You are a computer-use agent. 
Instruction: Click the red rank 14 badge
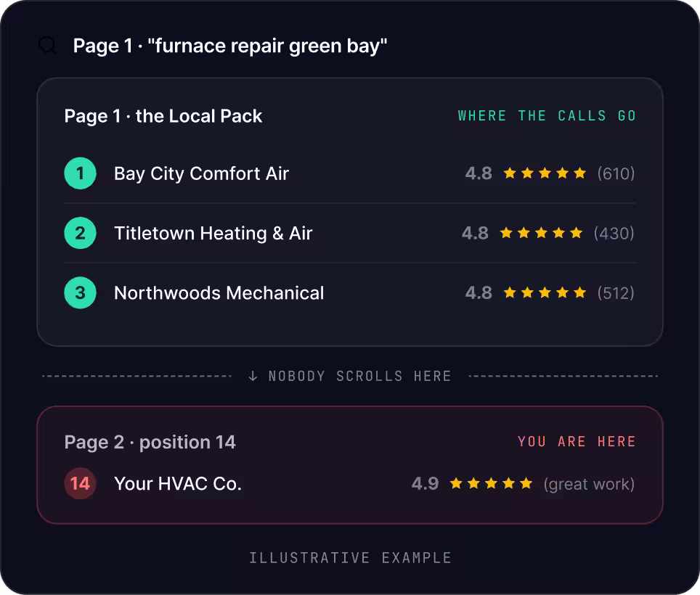(81, 483)
